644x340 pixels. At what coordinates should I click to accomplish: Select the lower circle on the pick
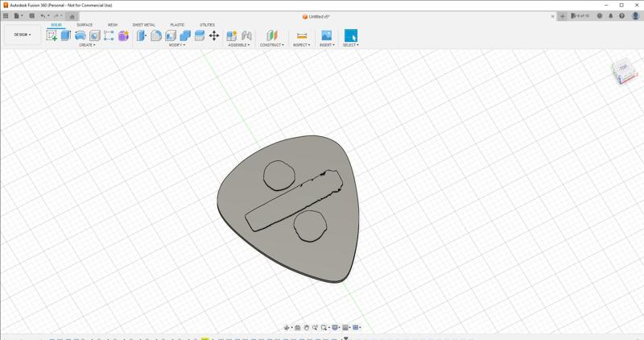click(x=310, y=226)
